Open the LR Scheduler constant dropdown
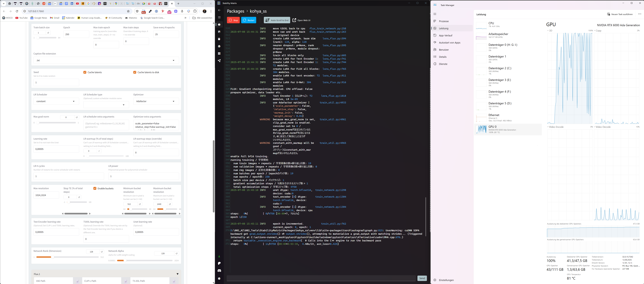This screenshot has width=644, height=284. pos(56,101)
